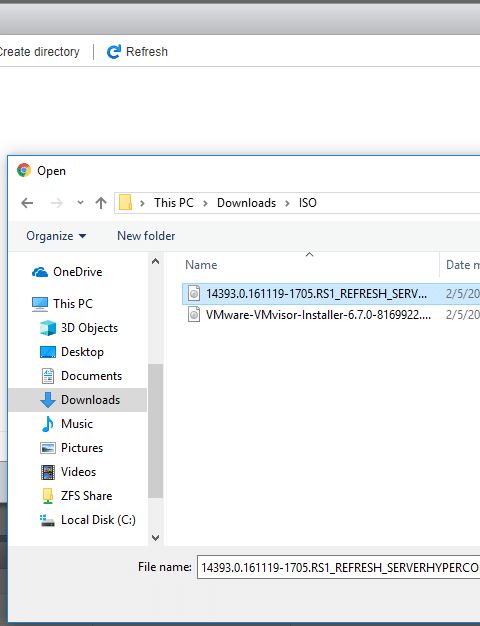The width and height of the screenshot is (480, 626).
Task: Open the 3D Objects folder
Action: (x=89, y=328)
